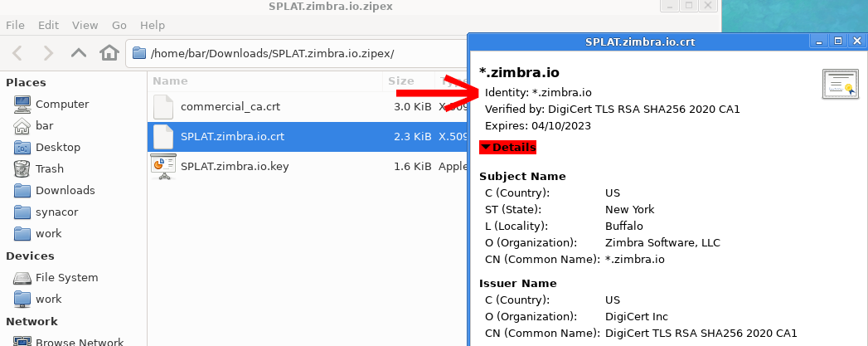The width and height of the screenshot is (868, 346).
Task: Select the SPLAT.zimbra.io.crt file name
Action: pos(232,136)
